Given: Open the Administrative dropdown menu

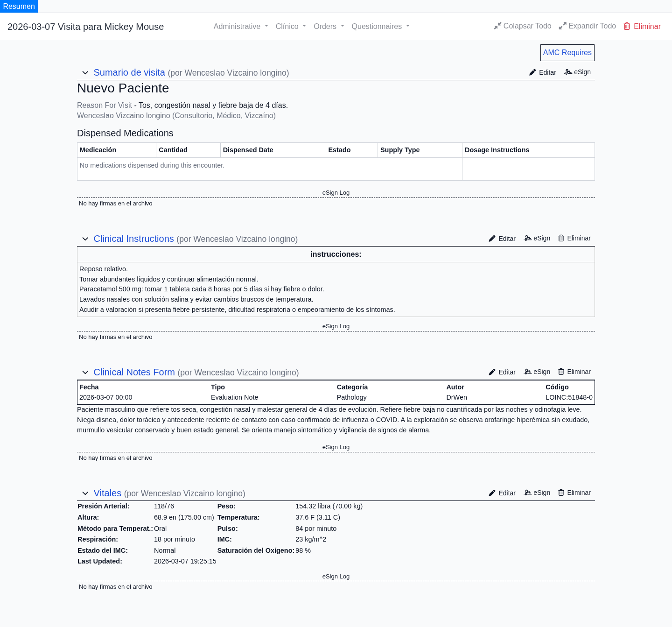Looking at the screenshot, I should click(240, 27).
